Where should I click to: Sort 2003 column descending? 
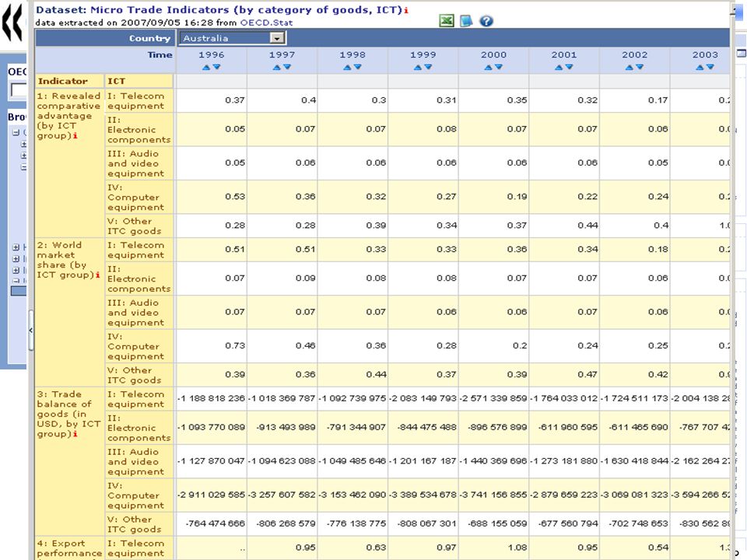coord(710,67)
